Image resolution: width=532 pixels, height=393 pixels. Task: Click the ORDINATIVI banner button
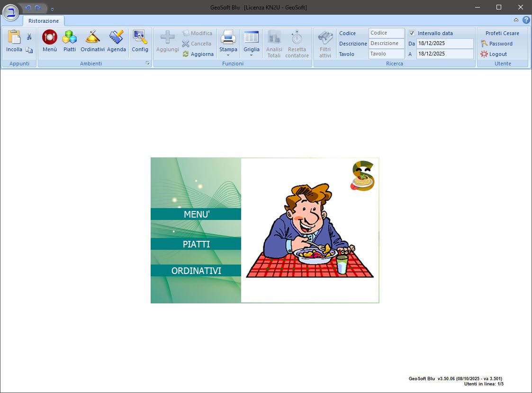[x=196, y=271]
